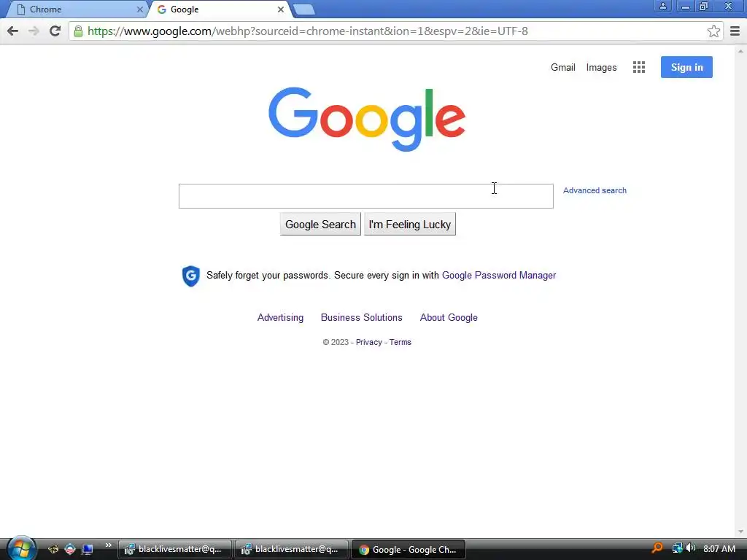Click the scrollbar up arrow
Image resolution: width=747 pixels, height=560 pixels.
[741, 51]
